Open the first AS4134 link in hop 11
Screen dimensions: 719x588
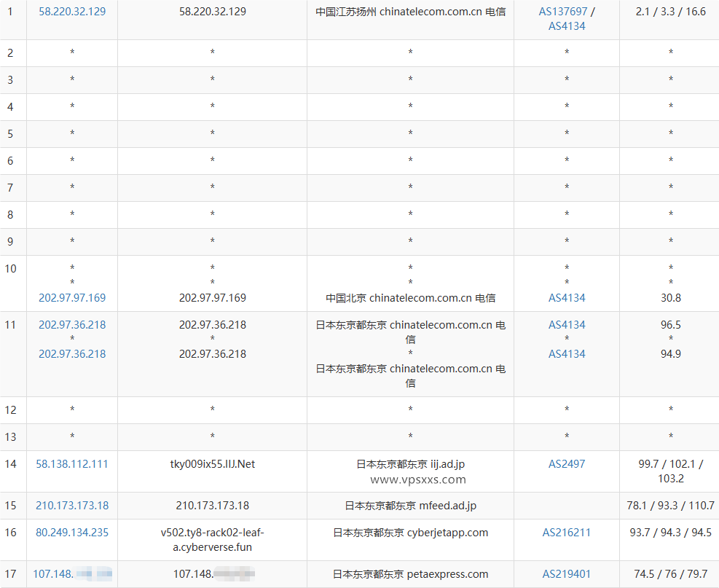tap(567, 325)
